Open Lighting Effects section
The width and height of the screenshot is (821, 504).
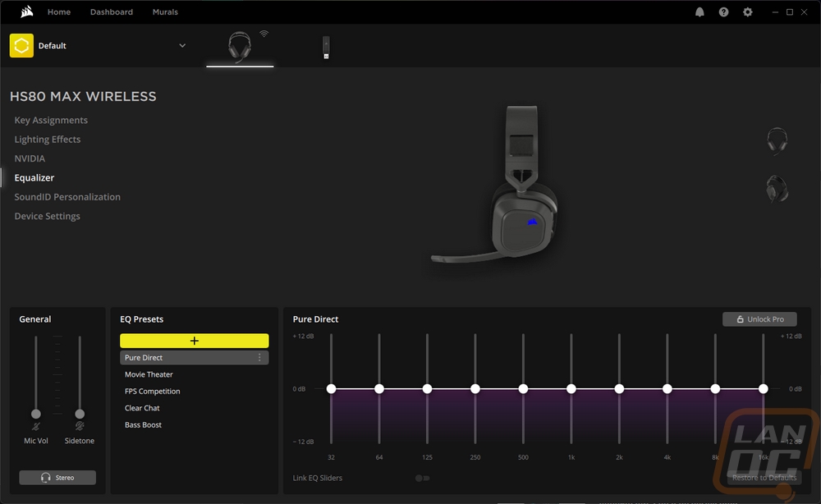click(x=47, y=140)
